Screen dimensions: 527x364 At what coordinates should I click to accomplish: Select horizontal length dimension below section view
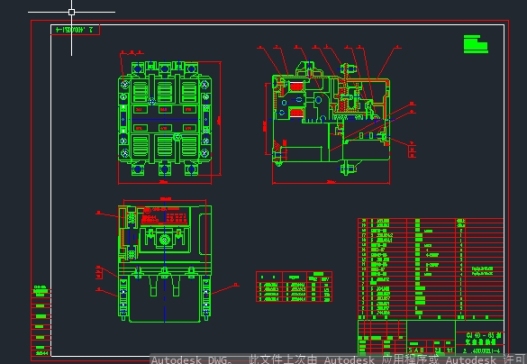click(331, 183)
